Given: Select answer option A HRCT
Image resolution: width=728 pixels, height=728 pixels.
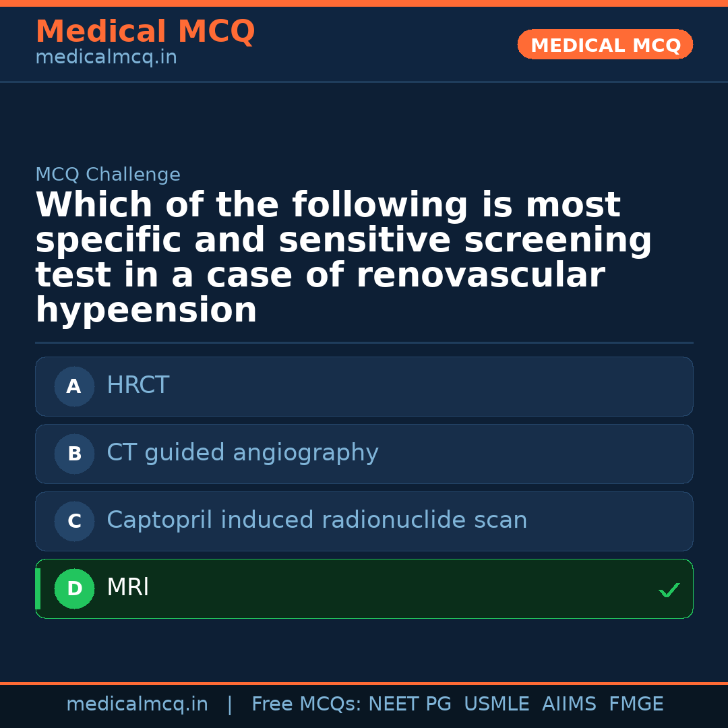Looking at the screenshot, I should (364, 386).
